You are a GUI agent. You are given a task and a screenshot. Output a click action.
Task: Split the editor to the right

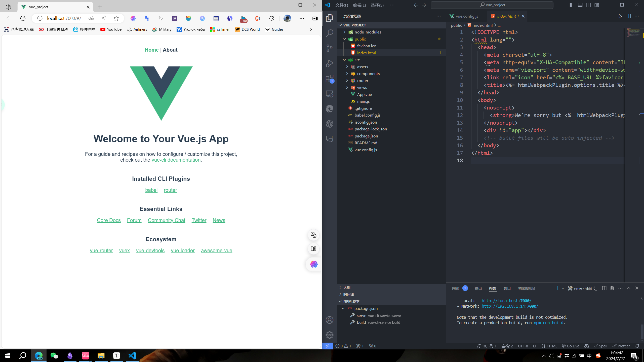629,16
